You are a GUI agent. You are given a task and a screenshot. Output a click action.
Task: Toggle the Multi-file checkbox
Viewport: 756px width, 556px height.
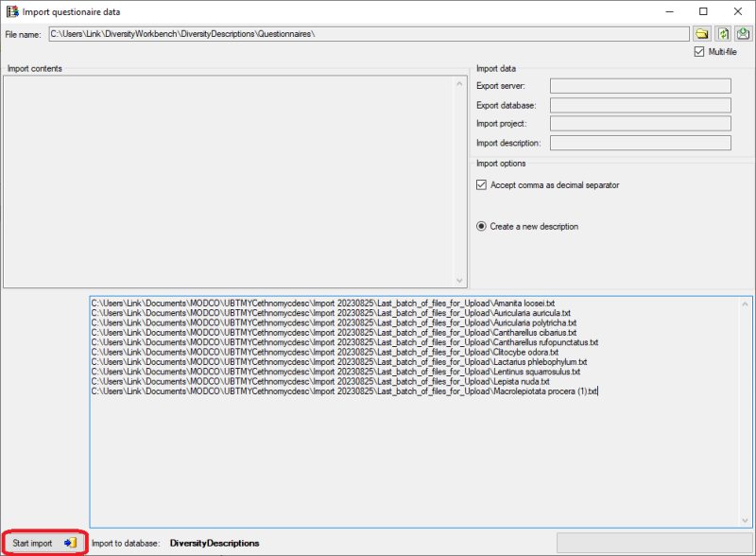pos(699,52)
